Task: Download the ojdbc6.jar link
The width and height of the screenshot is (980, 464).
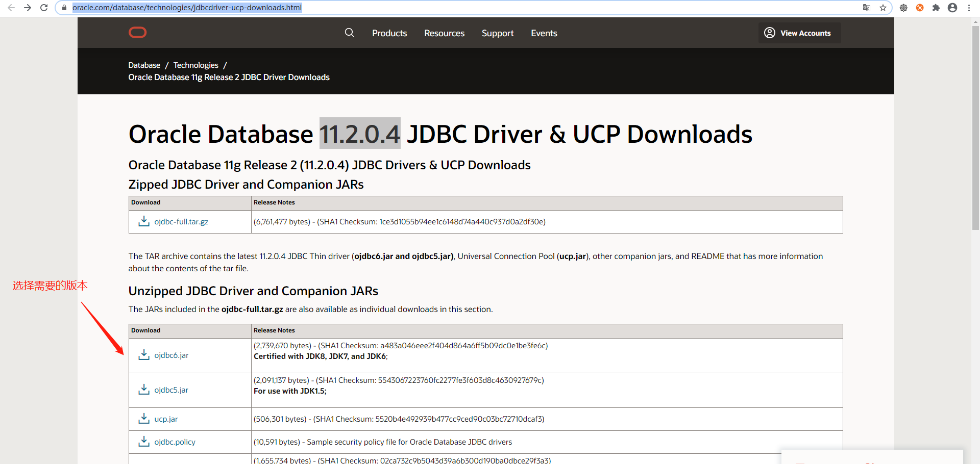Action: 171,355
